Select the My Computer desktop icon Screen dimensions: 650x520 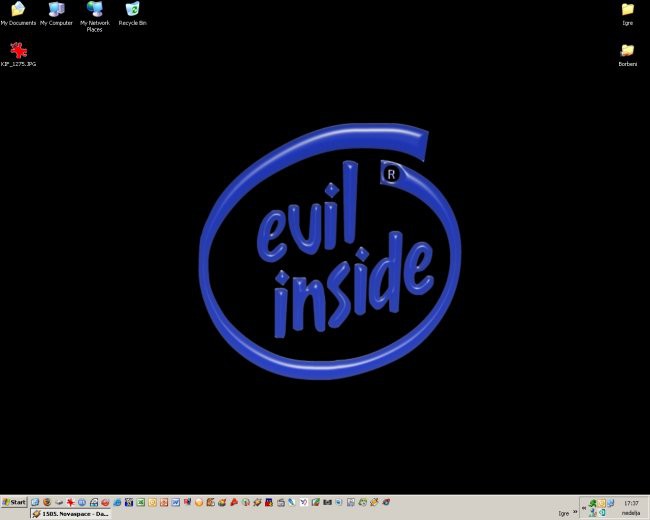(56, 14)
